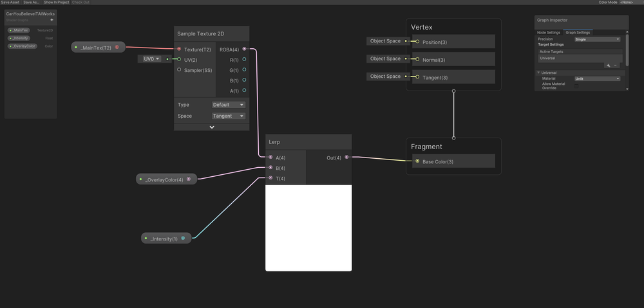Select the Vertex block title
This screenshot has height=308, width=644.
[x=421, y=28]
